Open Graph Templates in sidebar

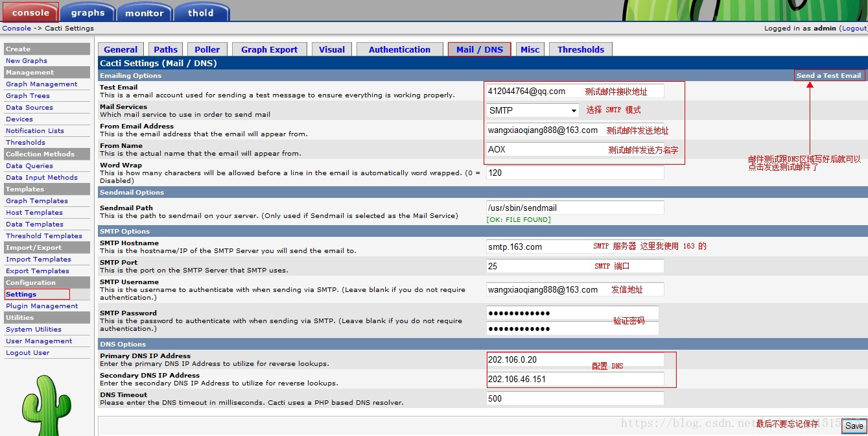click(x=37, y=201)
